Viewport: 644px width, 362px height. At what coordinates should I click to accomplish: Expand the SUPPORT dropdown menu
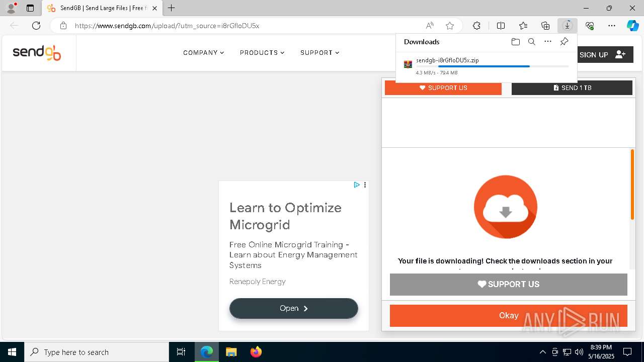coord(319,53)
